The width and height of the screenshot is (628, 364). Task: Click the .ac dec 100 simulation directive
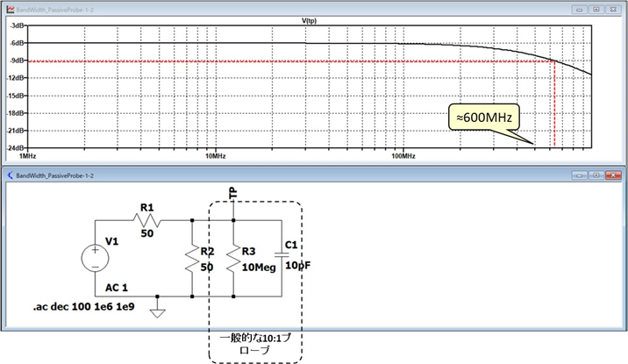point(72,308)
